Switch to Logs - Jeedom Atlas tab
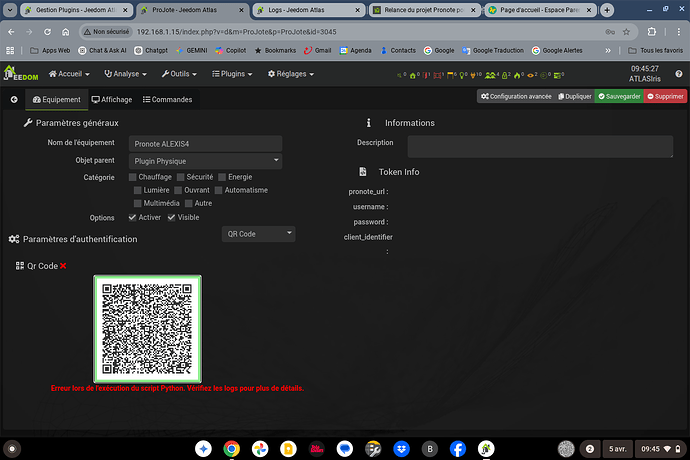 (308, 10)
